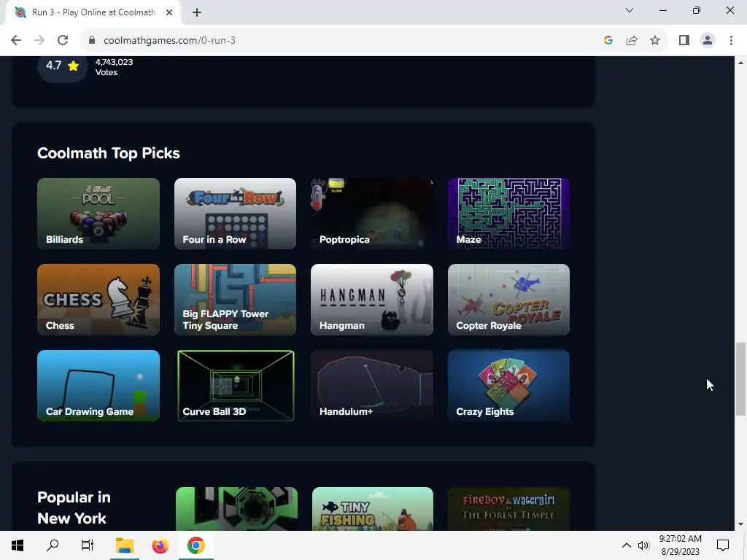Viewport: 747px width, 560px height.
Task: Open the green tunnel game thumbnail
Action: pos(236,508)
